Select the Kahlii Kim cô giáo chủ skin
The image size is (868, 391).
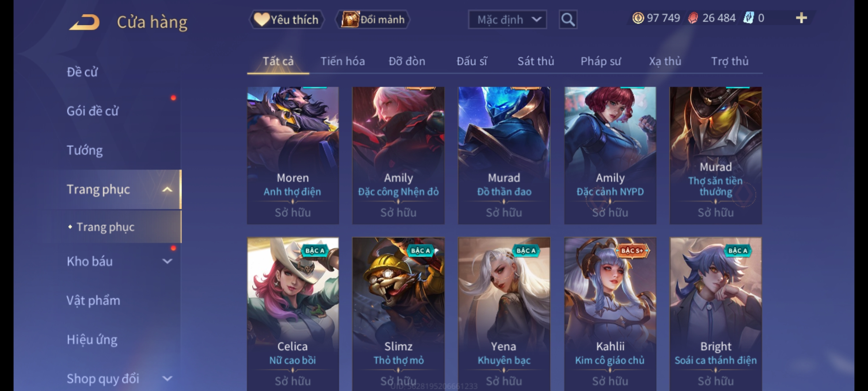[610, 314]
